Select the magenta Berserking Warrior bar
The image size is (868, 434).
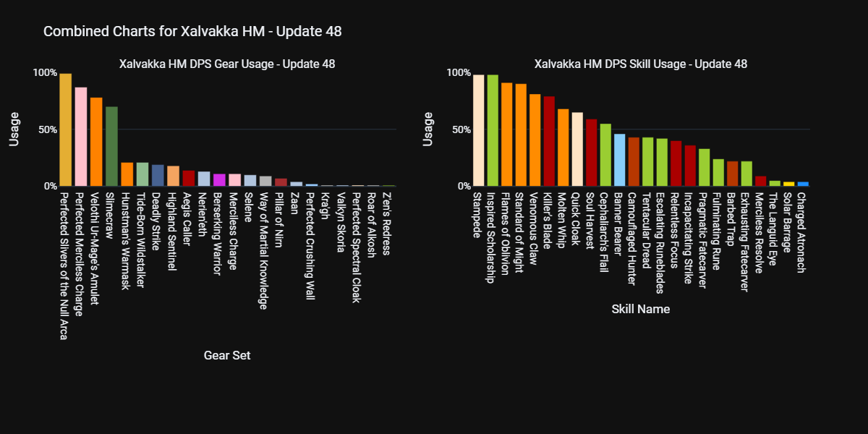click(x=219, y=180)
